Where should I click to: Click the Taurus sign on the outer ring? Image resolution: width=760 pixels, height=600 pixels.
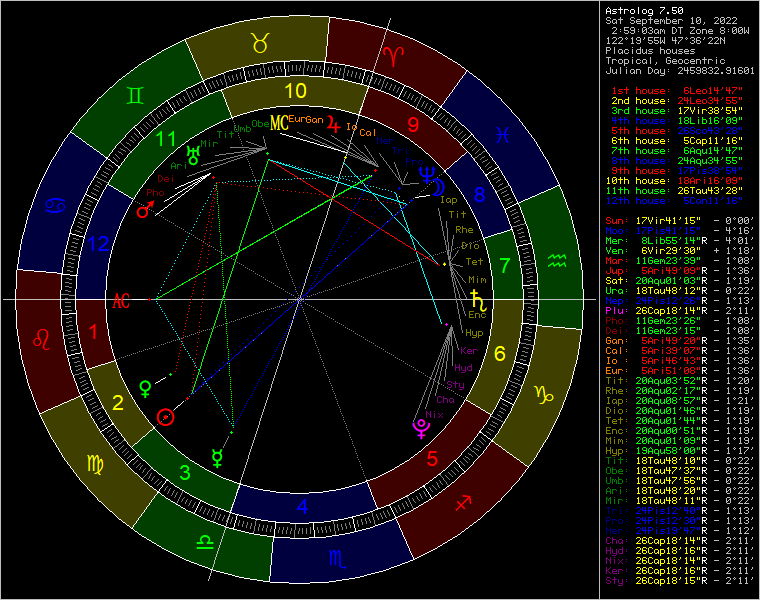pos(260,43)
